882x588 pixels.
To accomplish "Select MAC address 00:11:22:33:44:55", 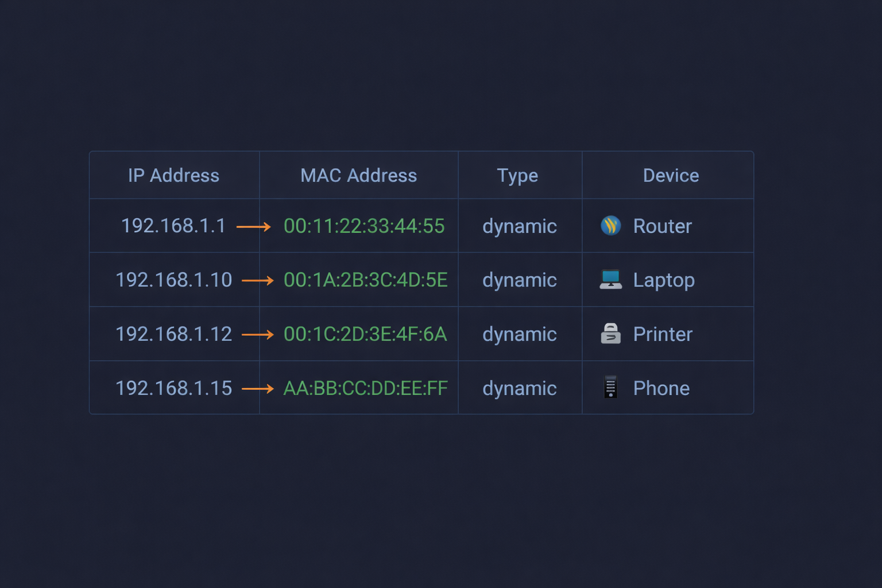I will coord(364,226).
